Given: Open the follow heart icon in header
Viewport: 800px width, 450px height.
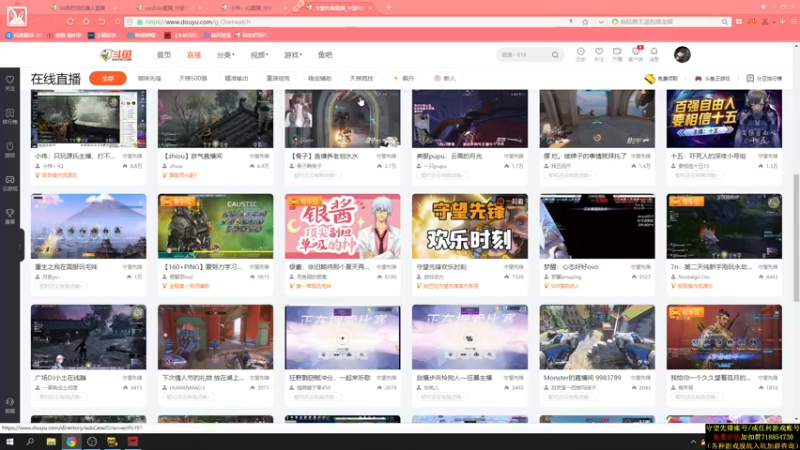Looking at the screenshot, I should [x=599, y=54].
